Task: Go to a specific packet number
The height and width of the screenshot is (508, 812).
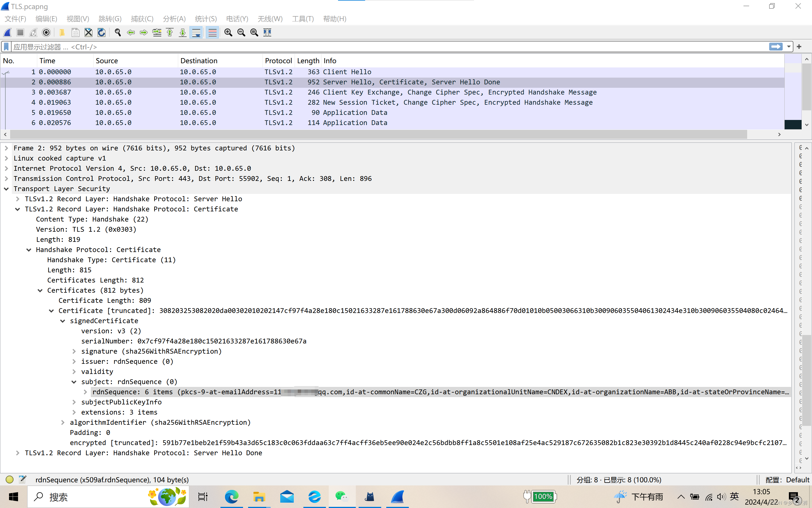Action: (157, 32)
